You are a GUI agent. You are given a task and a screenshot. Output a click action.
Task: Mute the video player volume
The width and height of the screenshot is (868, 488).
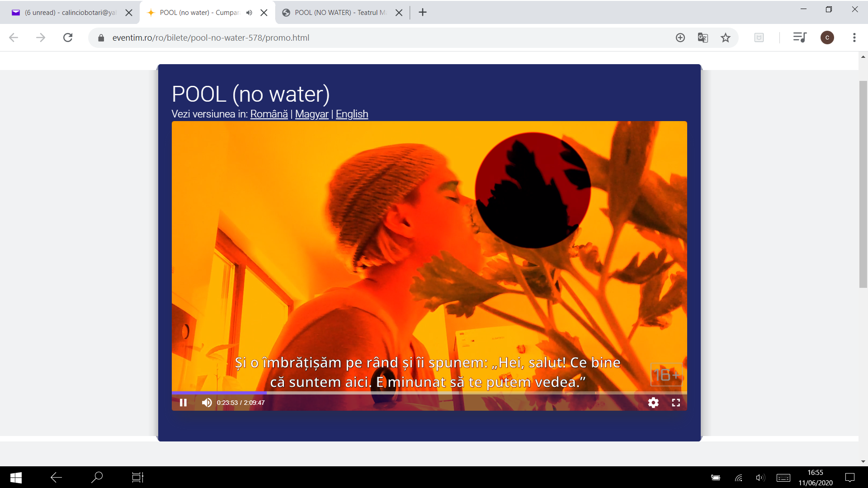pyautogui.click(x=207, y=403)
